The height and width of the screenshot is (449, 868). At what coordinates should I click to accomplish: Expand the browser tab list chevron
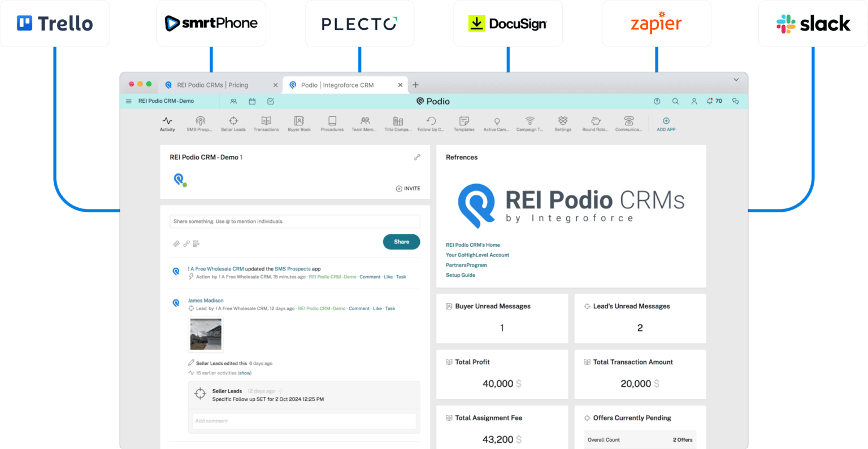click(736, 80)
